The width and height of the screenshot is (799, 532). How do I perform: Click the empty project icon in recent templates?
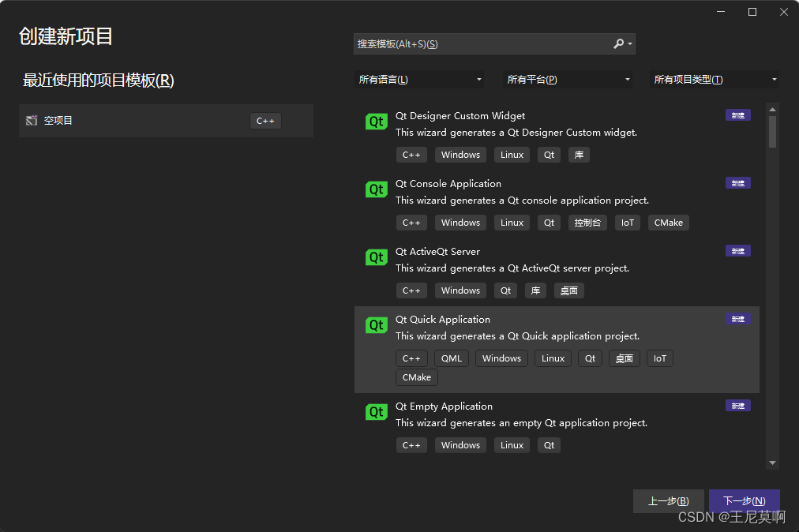[32, 120]
